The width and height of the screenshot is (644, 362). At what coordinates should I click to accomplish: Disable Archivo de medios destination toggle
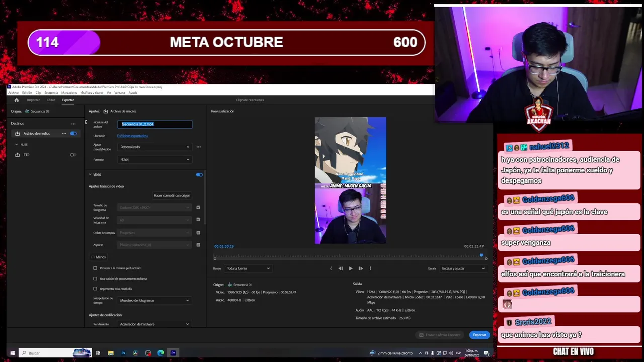pos(73,133)
